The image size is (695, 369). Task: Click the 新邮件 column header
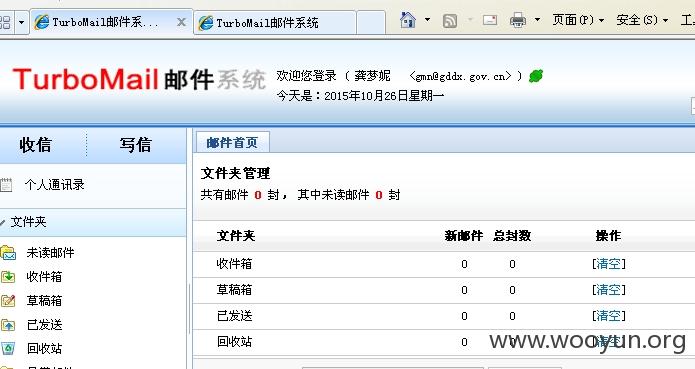(x=464, y=236)
